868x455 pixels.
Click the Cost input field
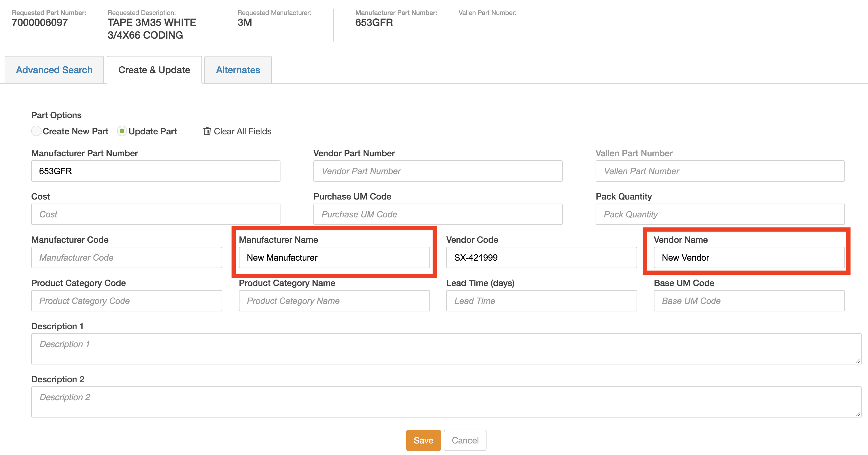pos(156,214)
